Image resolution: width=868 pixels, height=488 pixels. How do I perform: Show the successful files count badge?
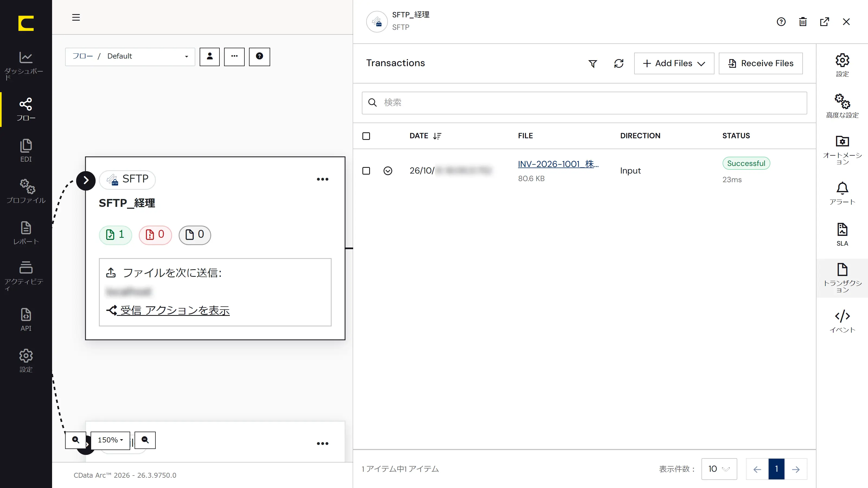(x=115, y=235)
